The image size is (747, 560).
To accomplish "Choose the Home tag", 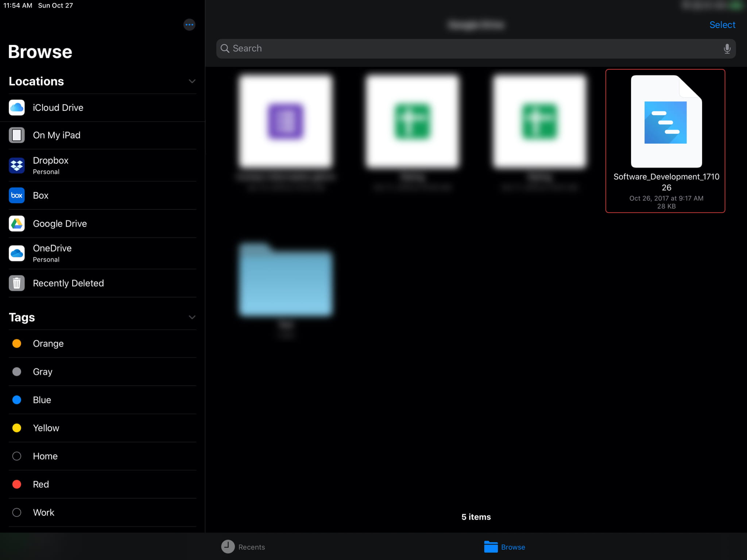I will tap(45, 456).
